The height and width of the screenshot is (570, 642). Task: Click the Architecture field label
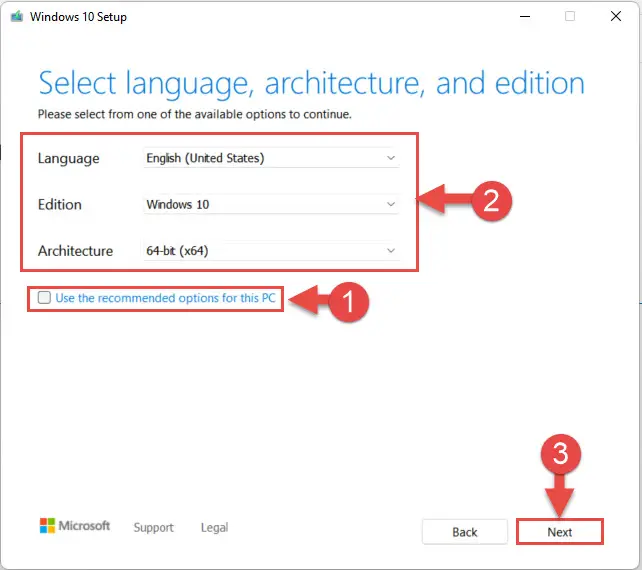point(75,251)
